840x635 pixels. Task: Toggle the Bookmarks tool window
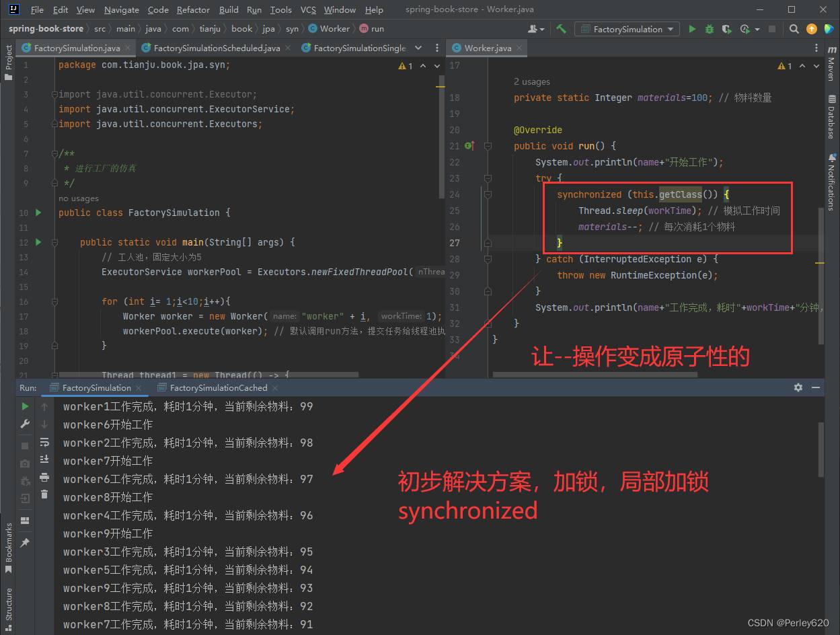[9, 548]
